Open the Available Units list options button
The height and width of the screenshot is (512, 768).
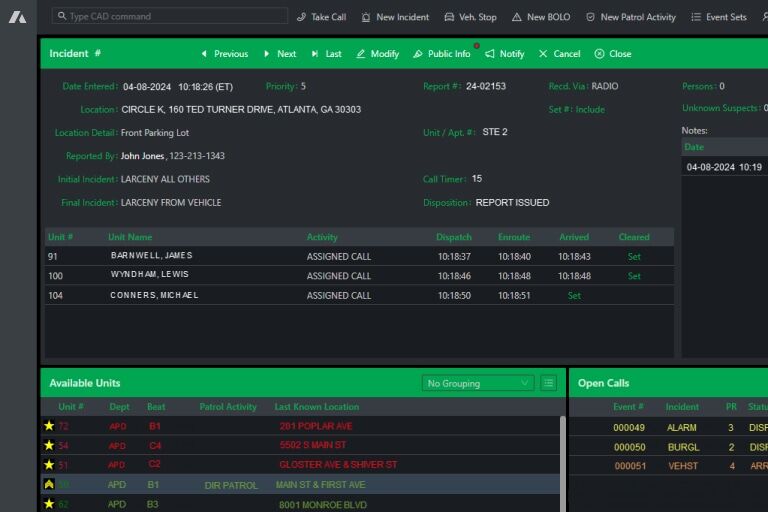point(548,383)
